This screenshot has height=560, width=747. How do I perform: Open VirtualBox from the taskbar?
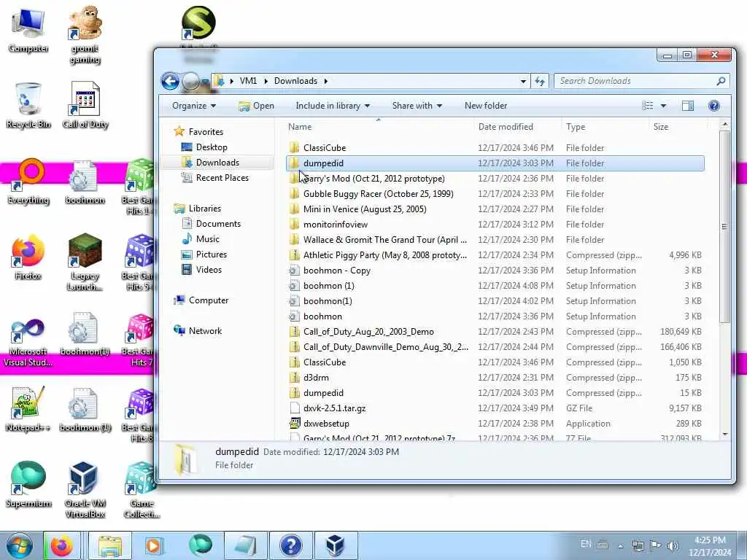[x=336, y=545]
